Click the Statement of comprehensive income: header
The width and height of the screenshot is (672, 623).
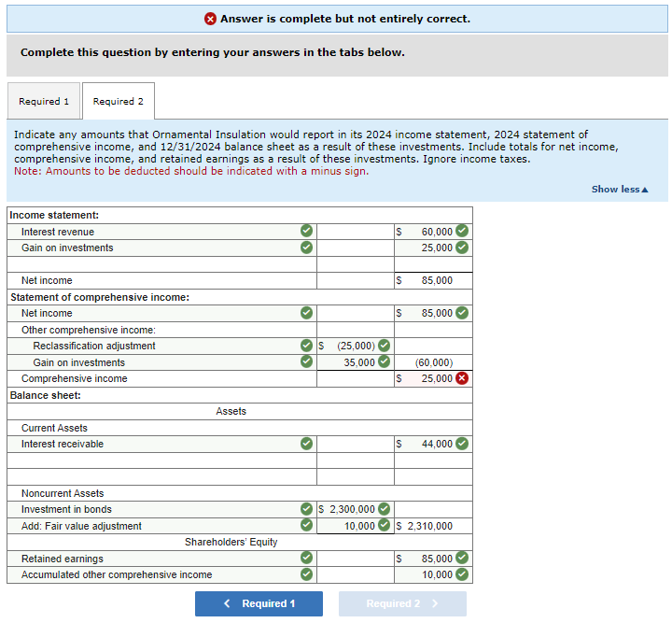point(100,297)
